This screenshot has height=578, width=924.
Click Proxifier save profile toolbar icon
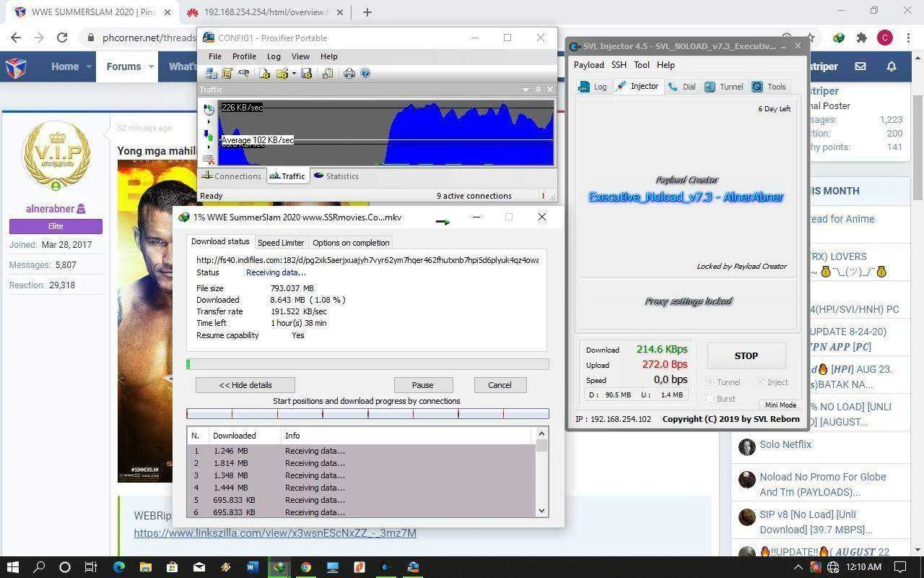(x=306, y=73)
